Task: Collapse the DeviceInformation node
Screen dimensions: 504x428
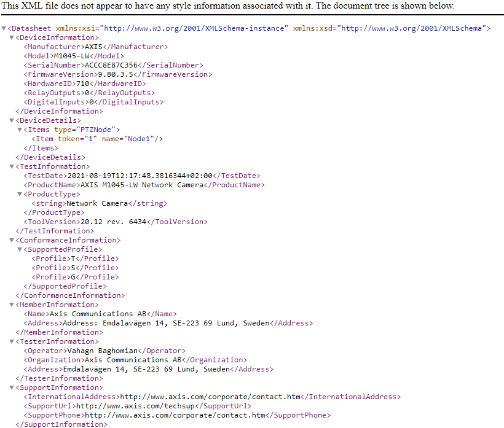Action: pos(12,38)
